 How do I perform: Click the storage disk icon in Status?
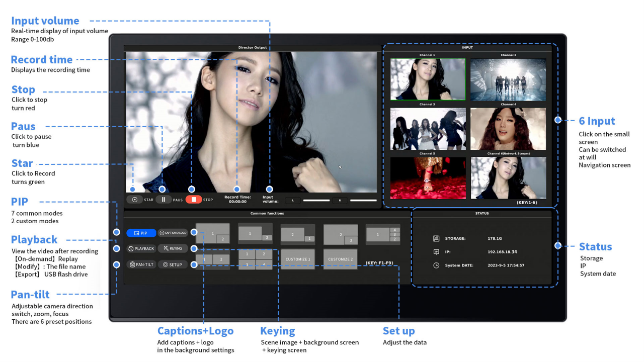[436, 239]
